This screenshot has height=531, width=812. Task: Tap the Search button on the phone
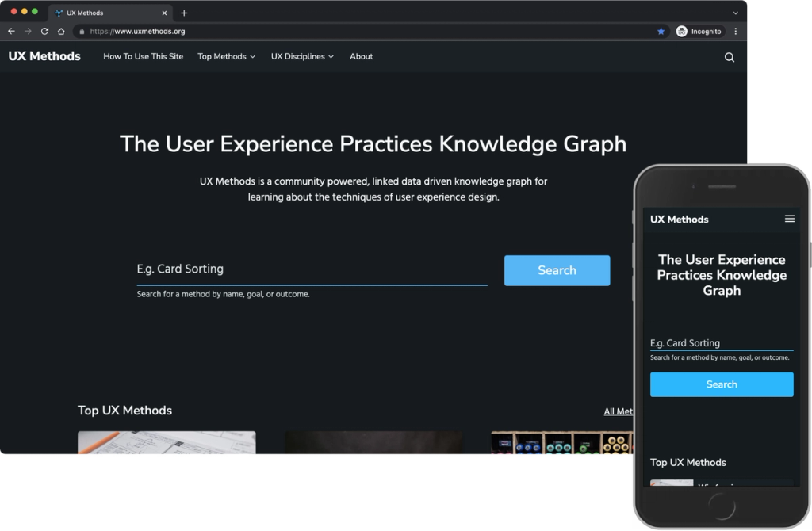tap(722, 384)
